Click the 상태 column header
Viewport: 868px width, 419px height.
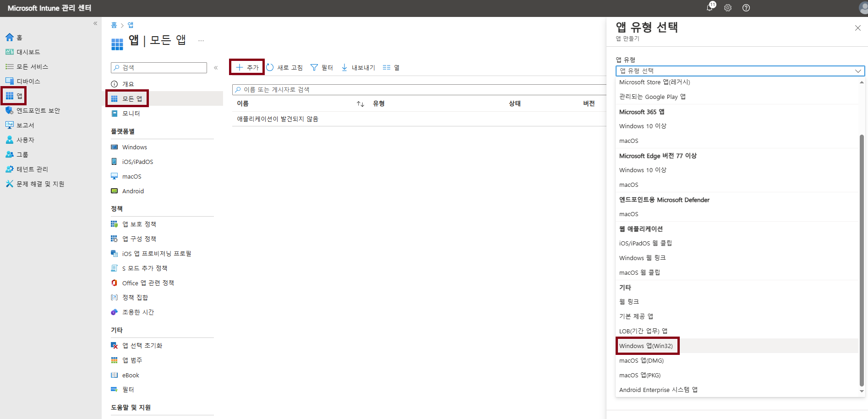(515, 103)
